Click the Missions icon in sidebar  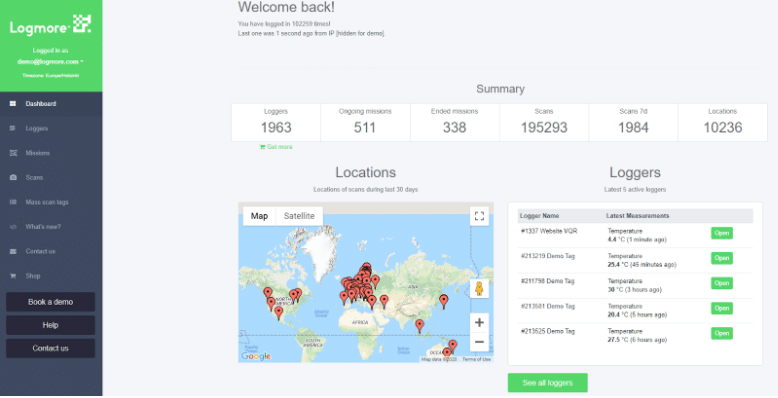[x=13, y=153]
